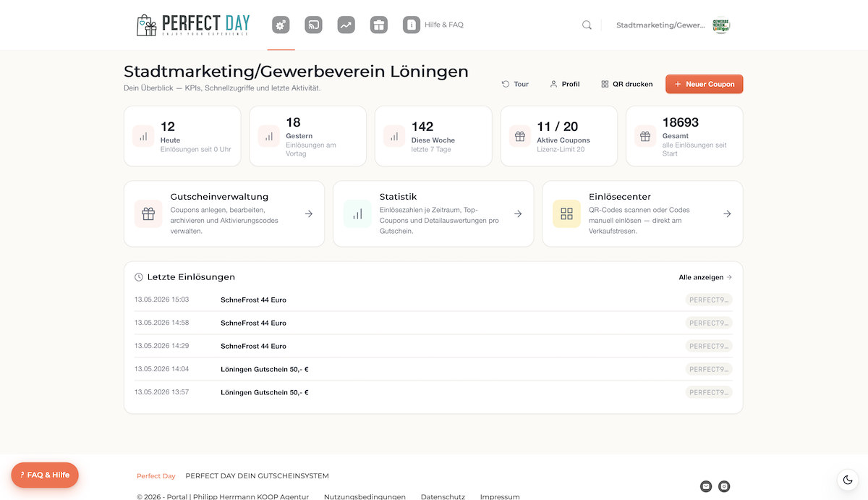Click the gift icon on Gesamt card
This screenshot has height=500, width=868.
[x=645, y=136]
